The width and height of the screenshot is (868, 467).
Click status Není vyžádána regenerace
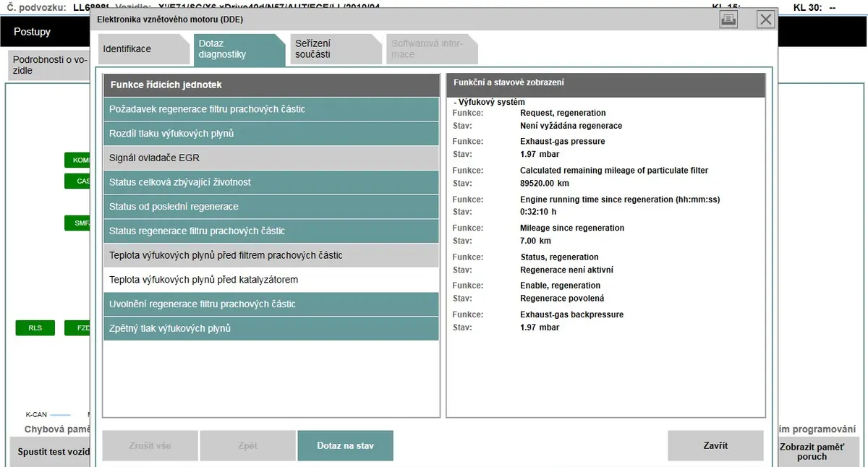tap(571, 126)
